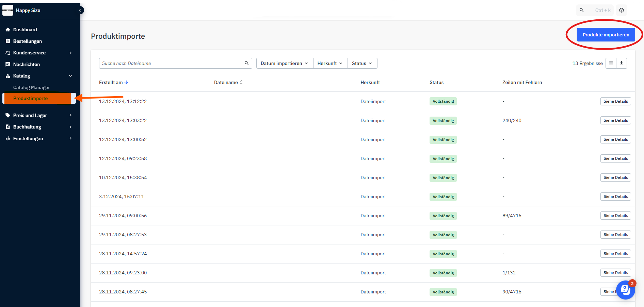Image resolution: width=644 pixels, height=307 pixels.
Task: Open the Herkunft filter dropdown
Action: [330, 63]
